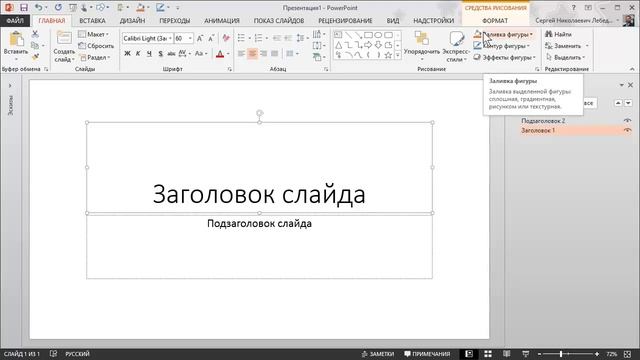Open Arrange (Упорядочить) options

(422, 47)
